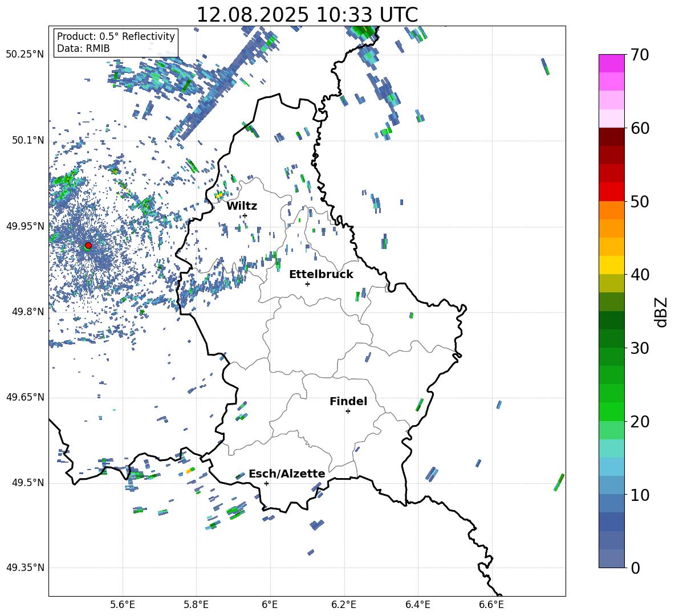675x616 pixels.
Task: Click the 6.4°E longitude label
Action: pos(417,605)
